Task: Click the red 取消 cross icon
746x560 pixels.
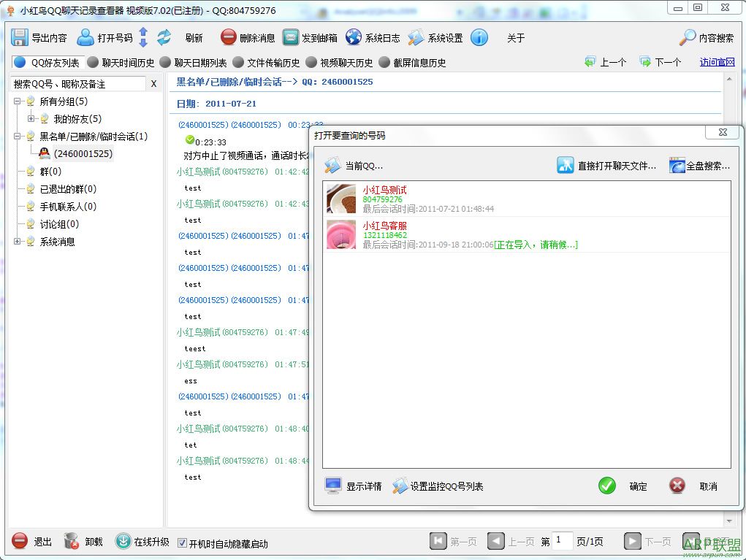Action: coord(677,486)
